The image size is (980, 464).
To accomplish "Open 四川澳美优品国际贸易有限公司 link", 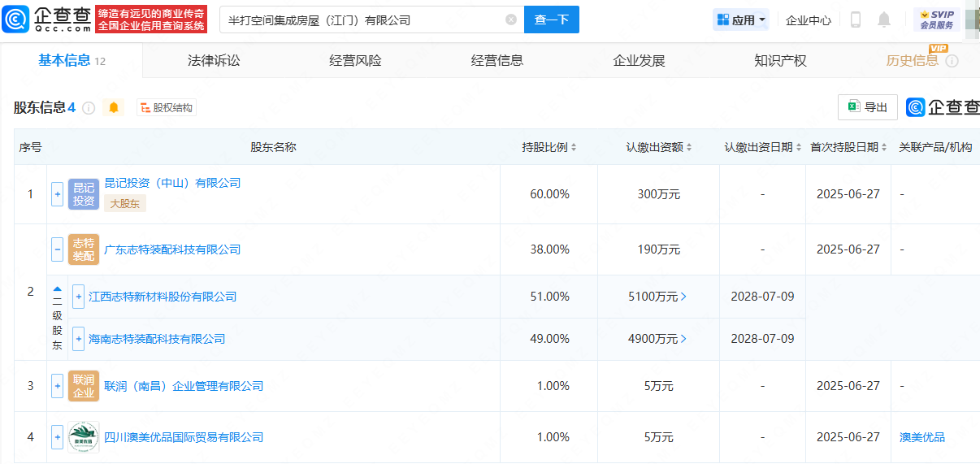I will coord(184,437).
